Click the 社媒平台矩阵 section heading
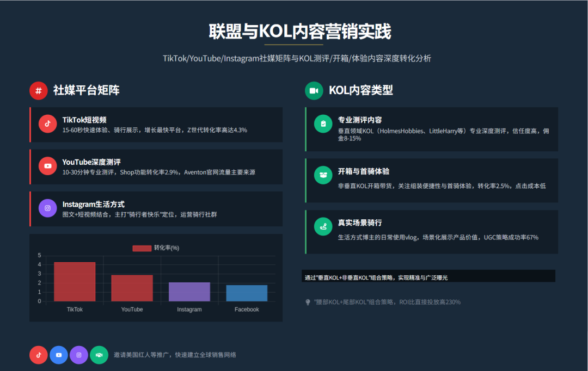This screenshot has width=588, height=371. (x=86, y=90)
